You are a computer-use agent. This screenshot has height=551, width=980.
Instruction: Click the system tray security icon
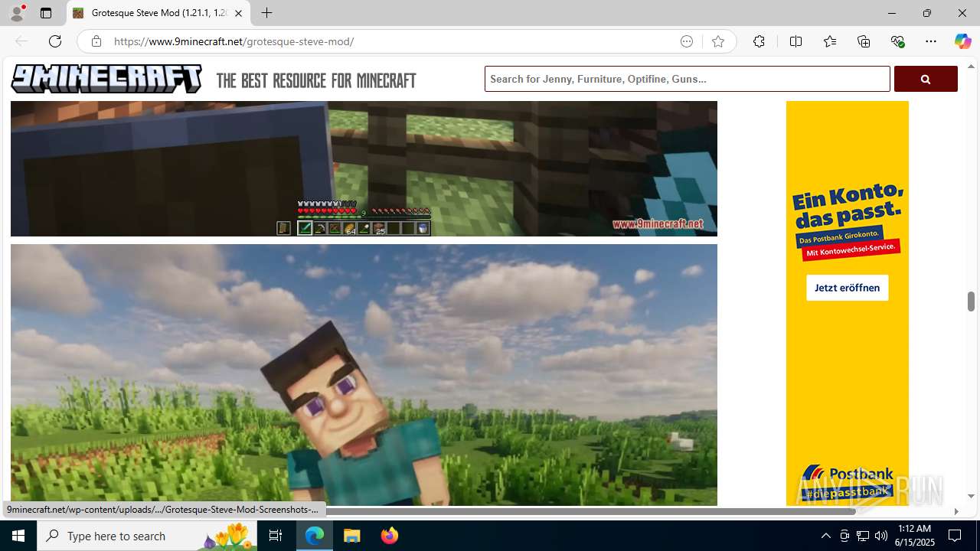click(x=844, y=536)
